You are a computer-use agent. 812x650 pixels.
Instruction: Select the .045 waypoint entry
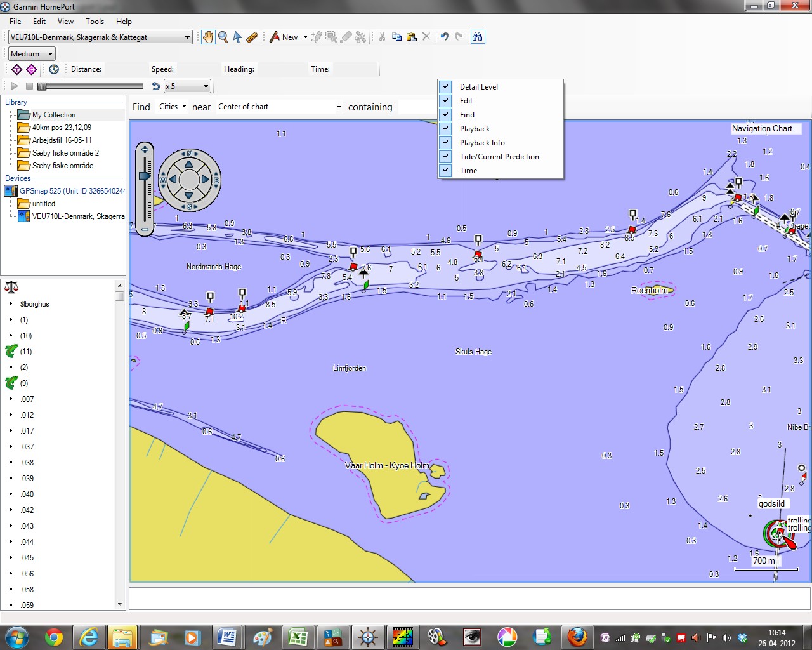coord(27,558)
